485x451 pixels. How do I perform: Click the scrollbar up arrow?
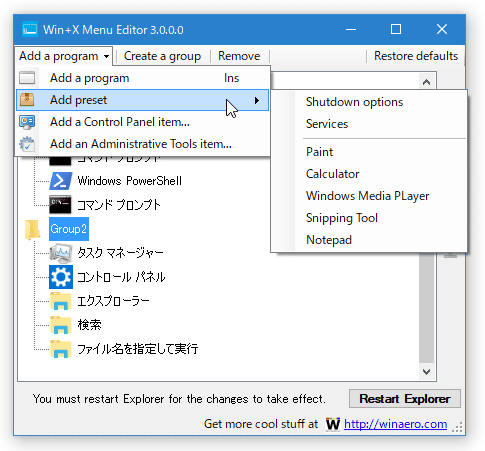tap(426, 82)
